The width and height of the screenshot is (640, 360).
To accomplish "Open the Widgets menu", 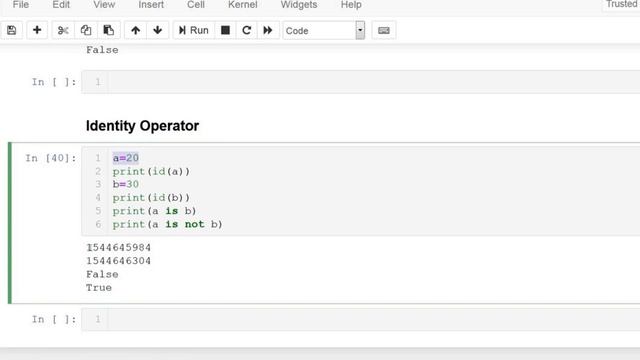I will coord(299,5).
